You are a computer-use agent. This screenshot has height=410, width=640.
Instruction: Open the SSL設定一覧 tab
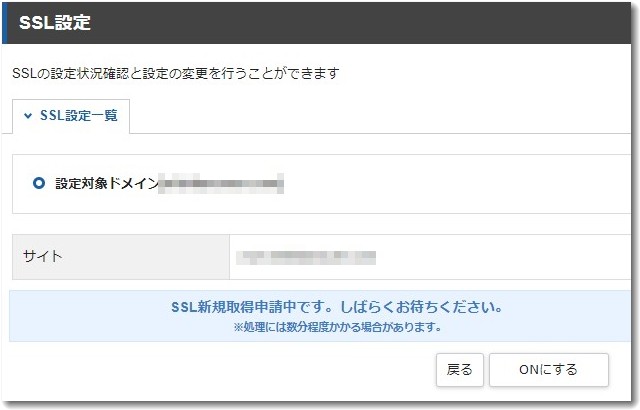pos(78,116)
